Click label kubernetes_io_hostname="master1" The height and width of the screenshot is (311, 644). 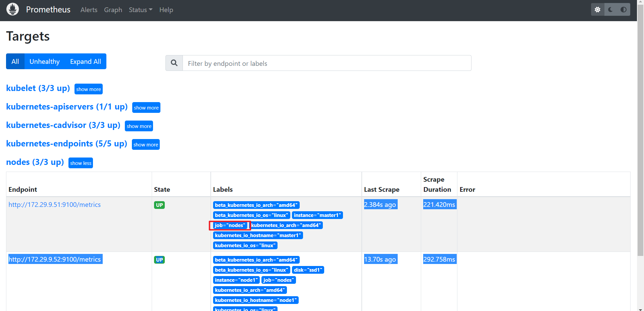tap(258, 235)
